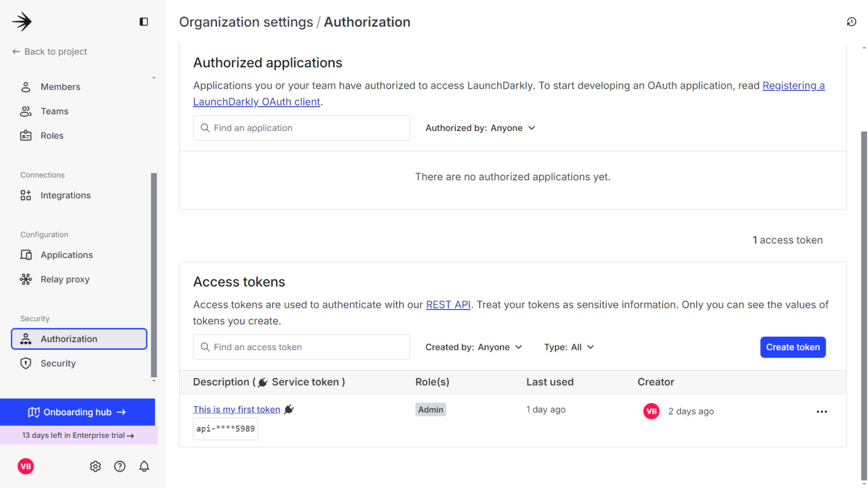Expand the Authorized by Anyone filter
Image resolution: width=868 pixels, height=488 pixels.
coord(480,128)
